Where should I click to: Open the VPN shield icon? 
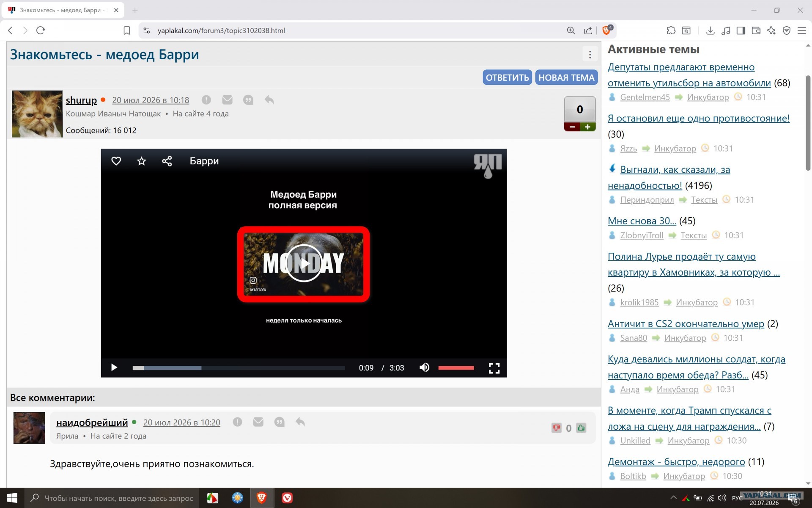pyautogui.click(x=787, y=30)
